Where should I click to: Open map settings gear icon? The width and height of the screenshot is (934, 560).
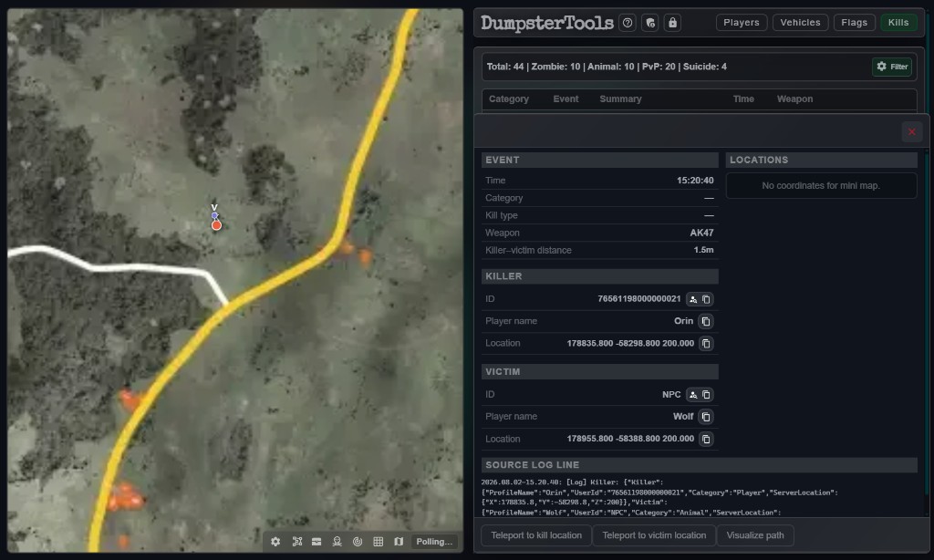coord(275,542)
